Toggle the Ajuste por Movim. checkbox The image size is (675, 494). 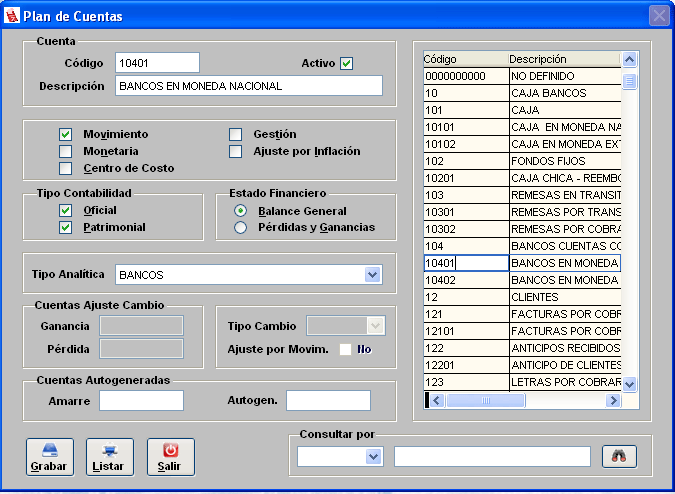click(x=345, y=349)
